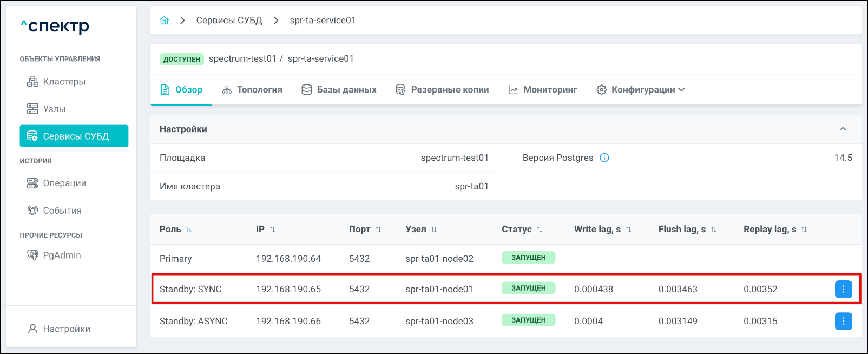Click the Postgres version info icon

[604, 158]
